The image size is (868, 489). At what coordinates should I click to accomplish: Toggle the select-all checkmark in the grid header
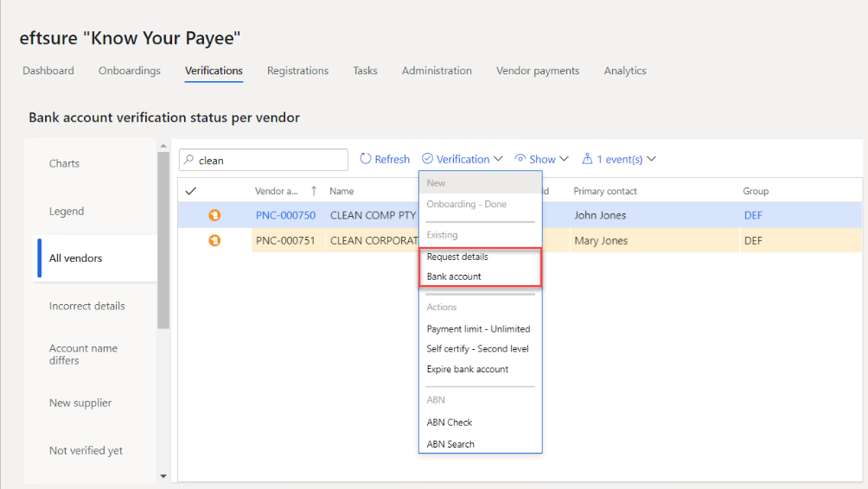coord(191,191)
